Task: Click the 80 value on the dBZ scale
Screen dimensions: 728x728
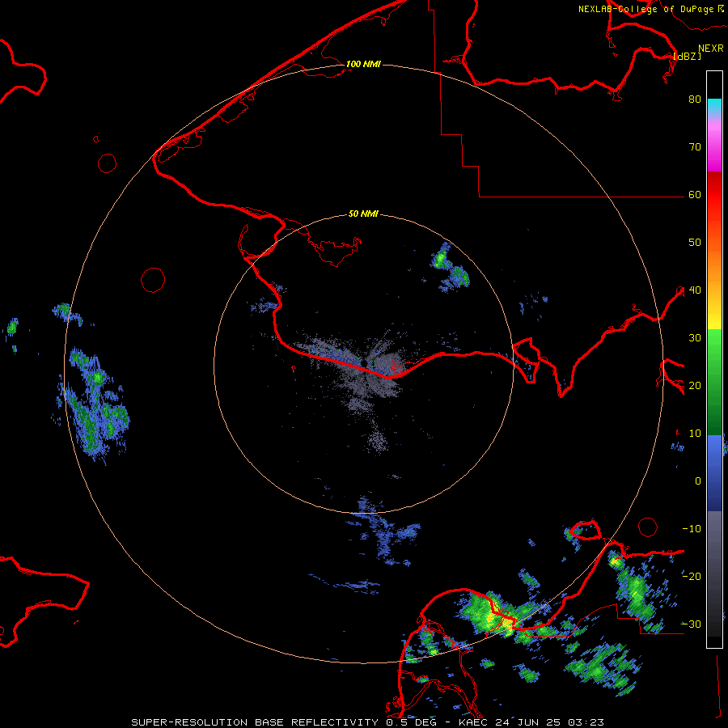Action: tap(695, 99)
